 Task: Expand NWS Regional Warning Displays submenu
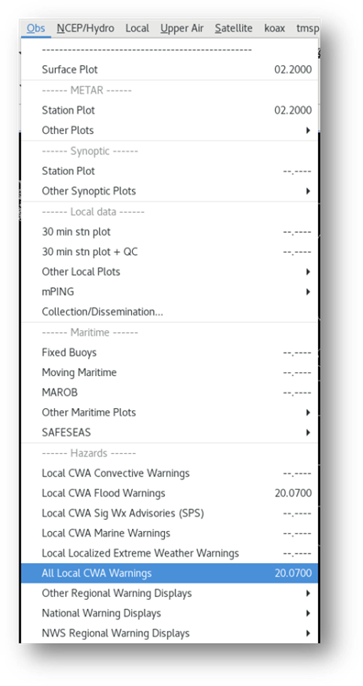169,633
